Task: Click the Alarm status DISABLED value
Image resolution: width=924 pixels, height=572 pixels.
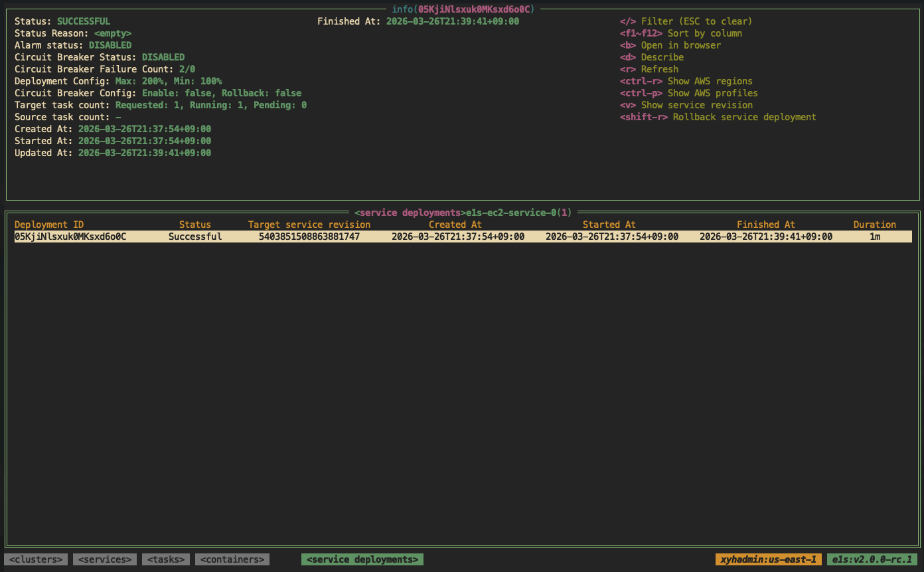Action: pyautogui.click(x=110, y=45)
